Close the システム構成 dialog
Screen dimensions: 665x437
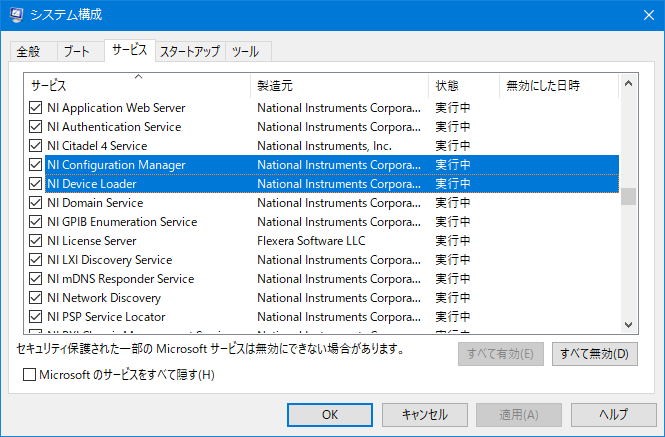tap(648, 15)
